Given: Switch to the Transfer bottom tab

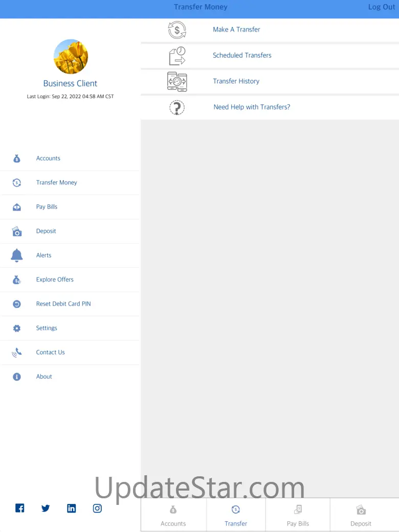Looking at the screenshot, I should pos(236,515).
